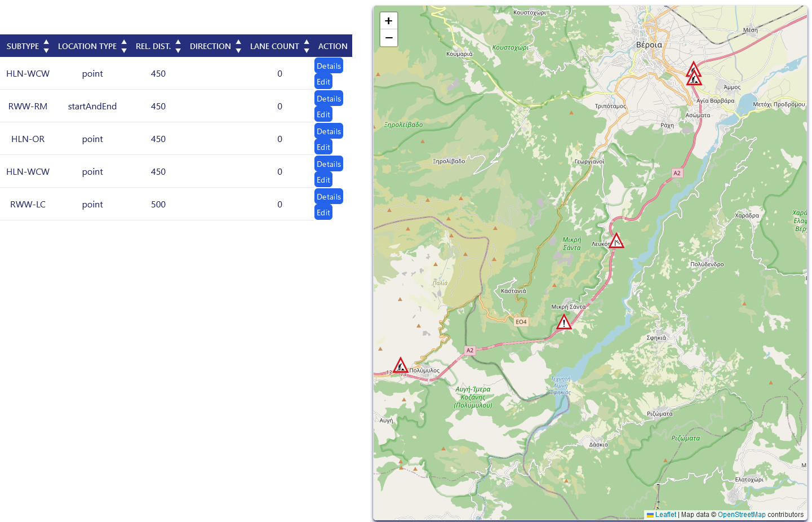Click the startAndEnd location type cell

pos(92,107)
